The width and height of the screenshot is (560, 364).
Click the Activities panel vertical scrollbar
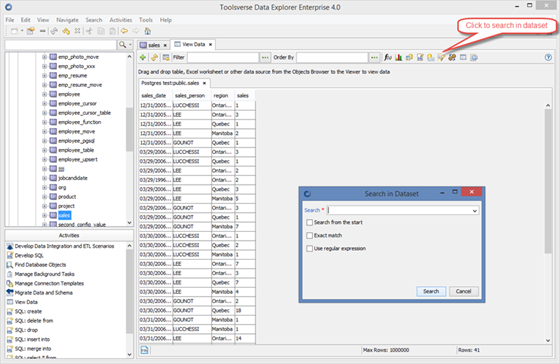pos(129,292)
